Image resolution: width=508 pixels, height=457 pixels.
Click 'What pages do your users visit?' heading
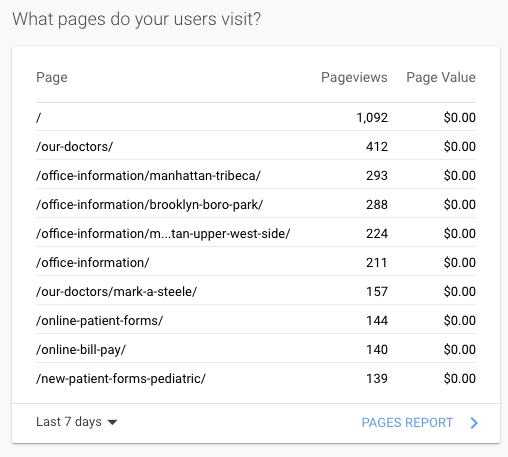(137, 19)
